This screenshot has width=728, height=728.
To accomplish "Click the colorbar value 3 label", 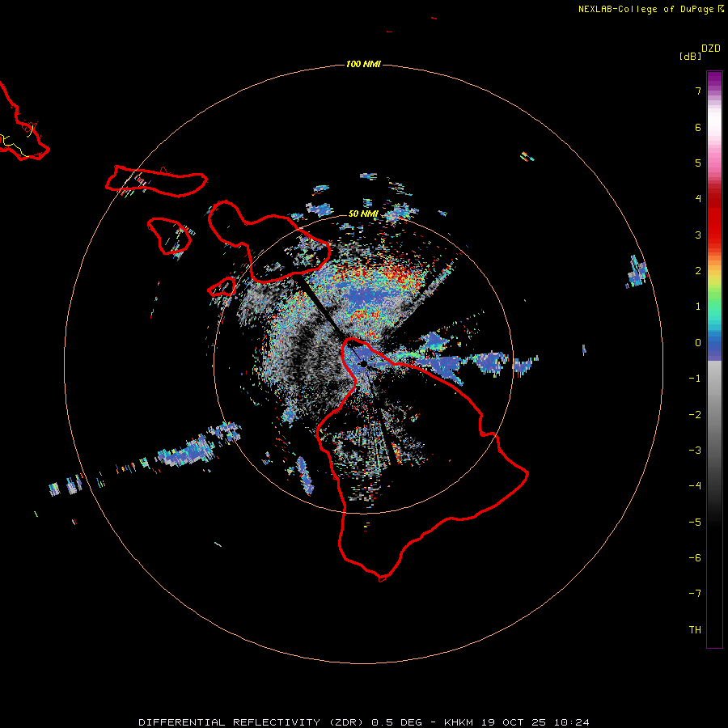I will pos(698,235).
